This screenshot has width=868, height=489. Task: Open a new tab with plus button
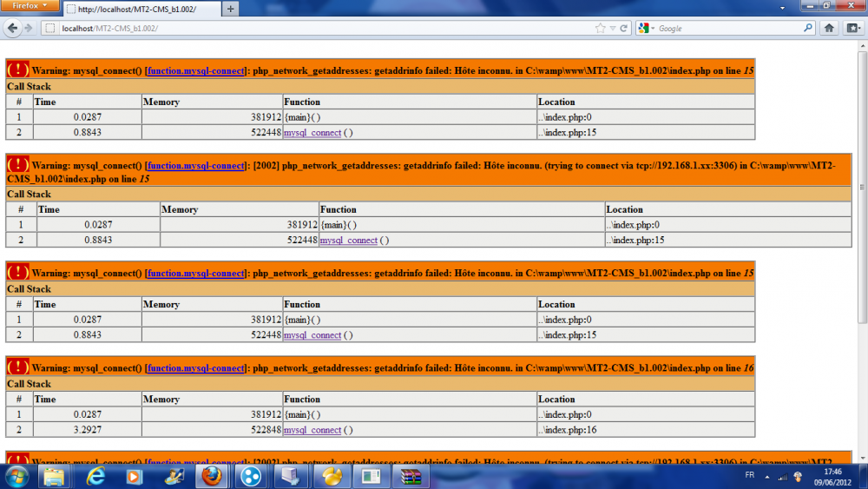pos(230,9)
